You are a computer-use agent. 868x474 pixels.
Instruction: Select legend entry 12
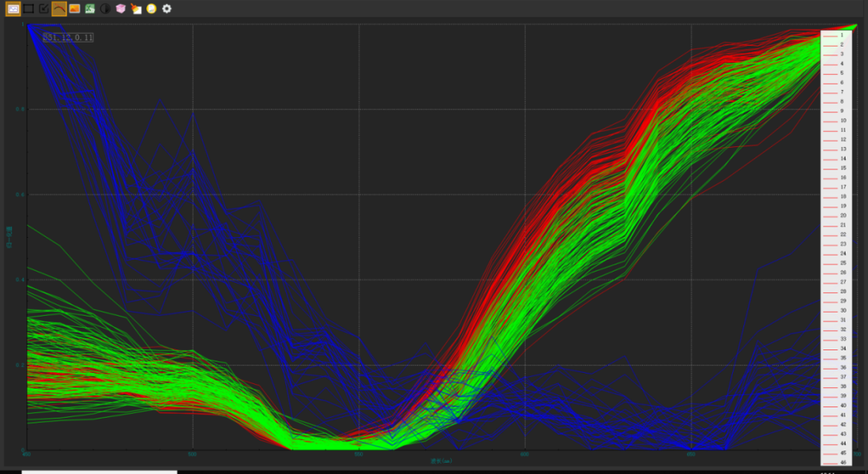[836, 139]
